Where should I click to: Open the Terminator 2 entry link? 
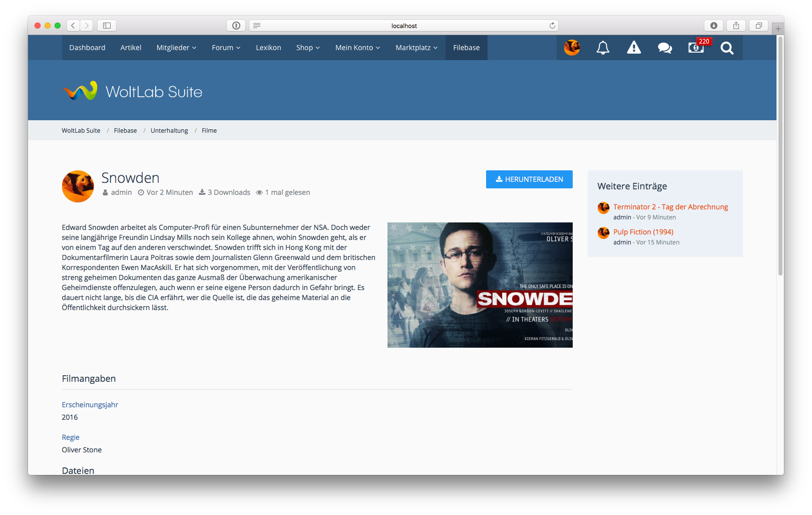click(x=670, y=207)
